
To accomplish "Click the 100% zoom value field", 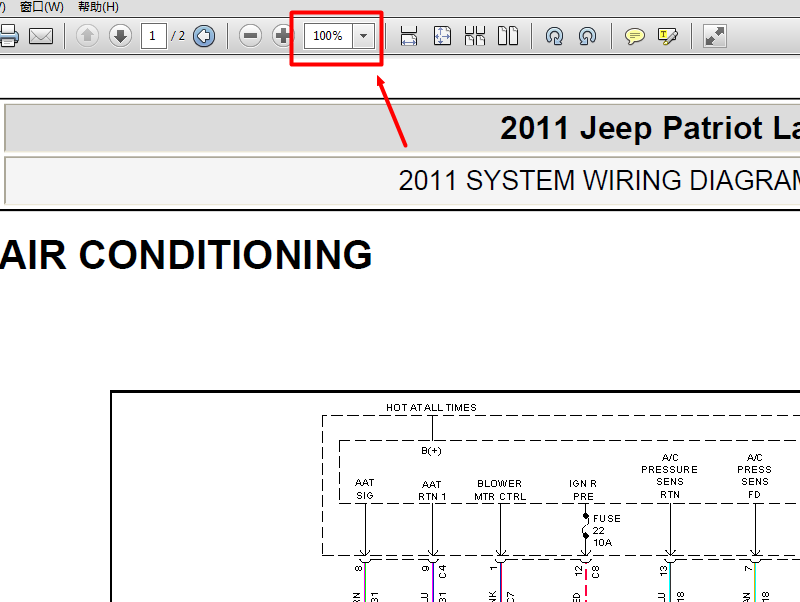I will point(328,36).
